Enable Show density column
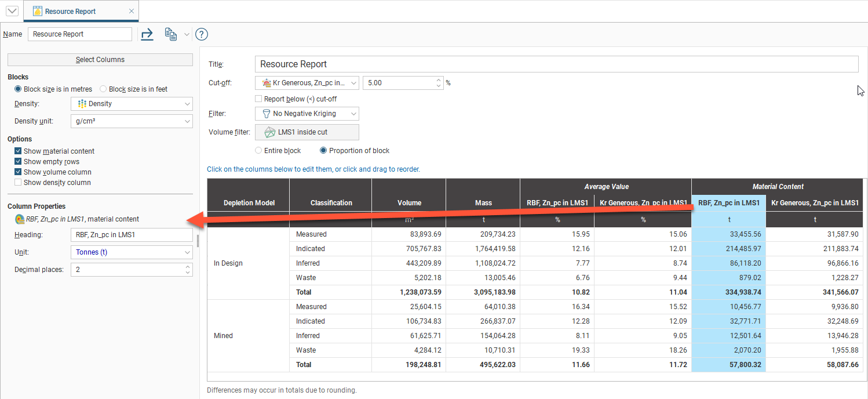The width and height of the screenshot is (868, 399). tap(19, 182)
